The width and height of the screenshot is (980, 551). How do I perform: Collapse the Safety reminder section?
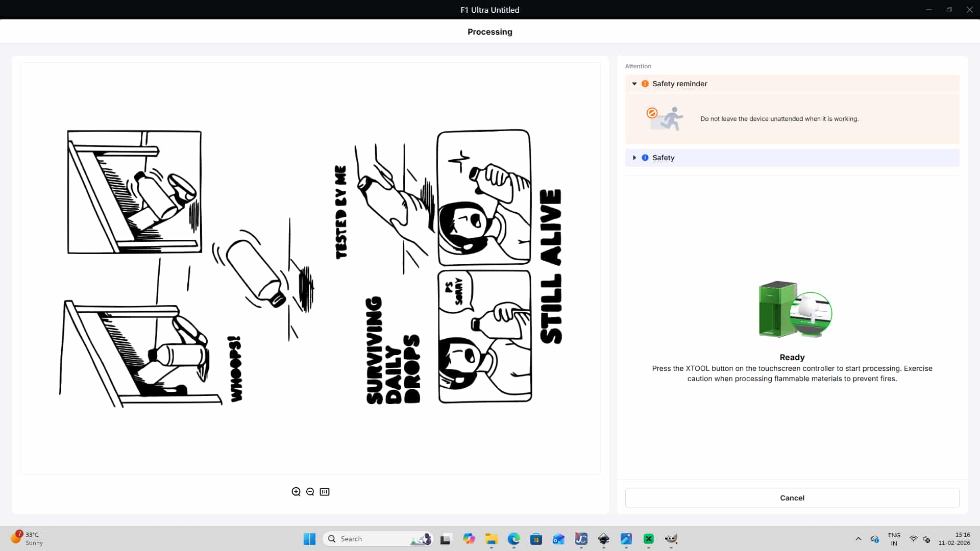pyautogui.click(x=634, y=84)
